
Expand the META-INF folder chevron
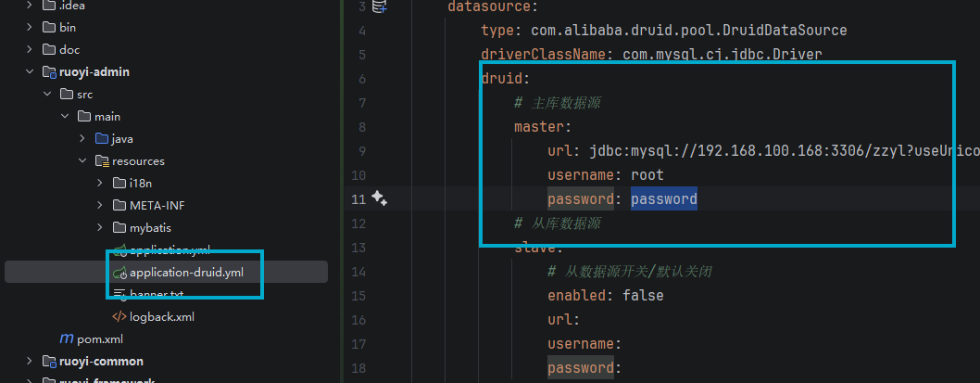(x=100, y=205)
